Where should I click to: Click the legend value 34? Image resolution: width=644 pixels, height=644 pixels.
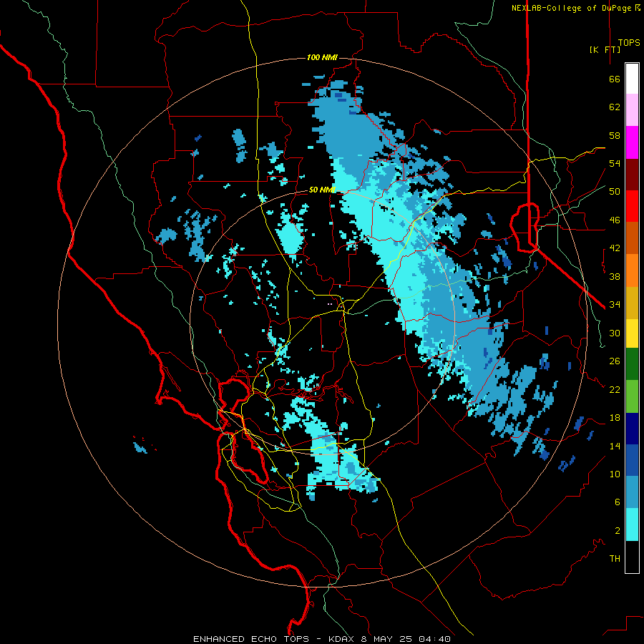coord(615,305)
